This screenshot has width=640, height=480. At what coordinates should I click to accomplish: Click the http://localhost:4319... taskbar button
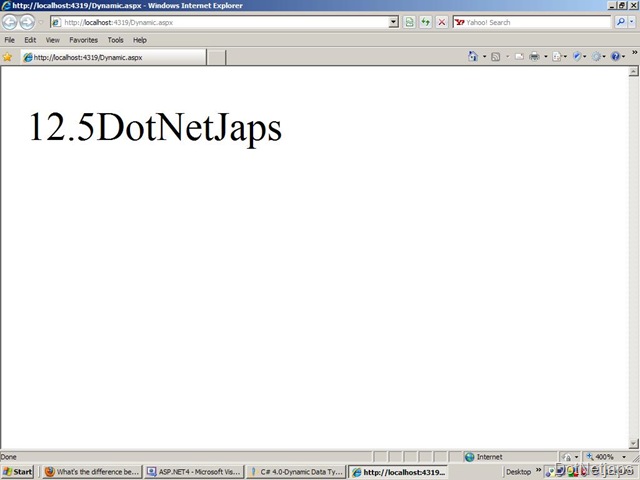tap(398, 472)
